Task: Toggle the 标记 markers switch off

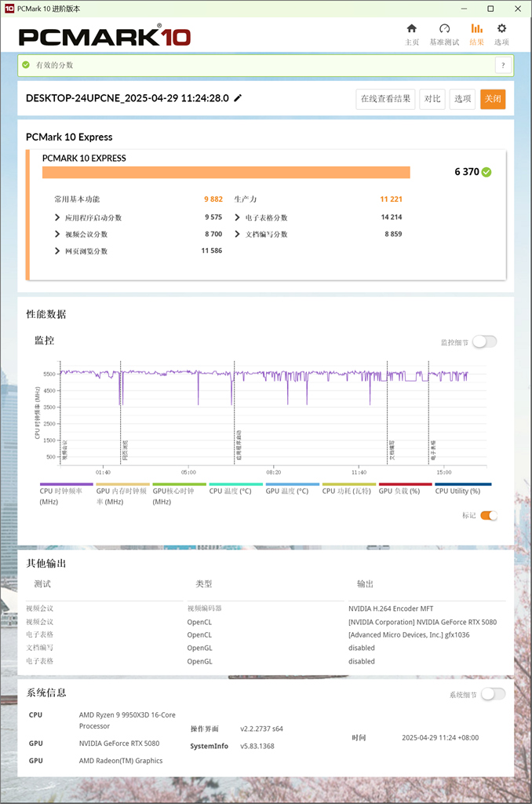Action: tap(489, 516)
